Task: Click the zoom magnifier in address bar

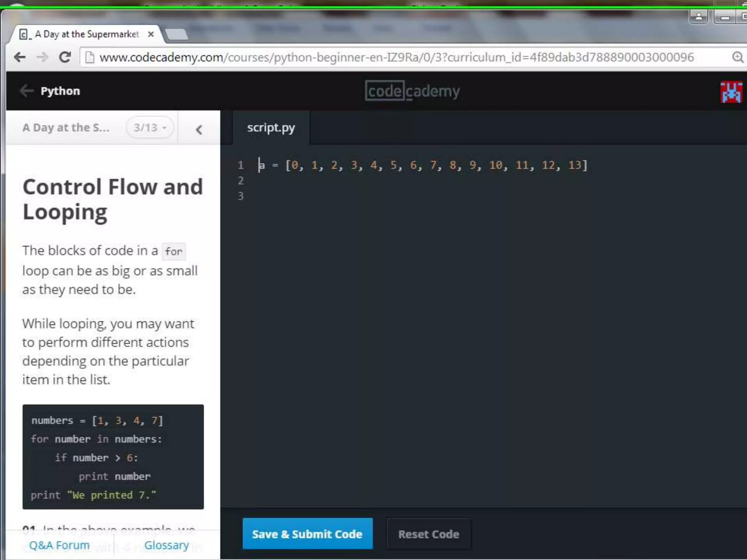Action: click(738, 57)
